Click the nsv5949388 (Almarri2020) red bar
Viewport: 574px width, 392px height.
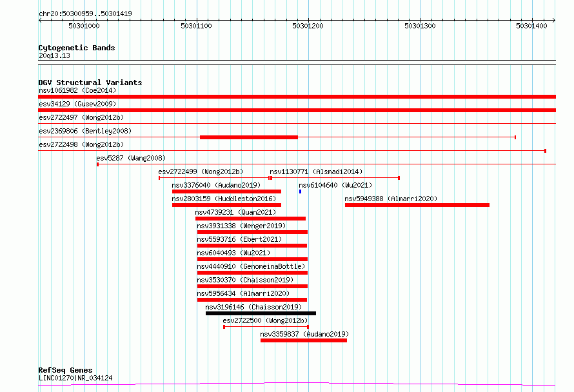click(x=417, y=205)
